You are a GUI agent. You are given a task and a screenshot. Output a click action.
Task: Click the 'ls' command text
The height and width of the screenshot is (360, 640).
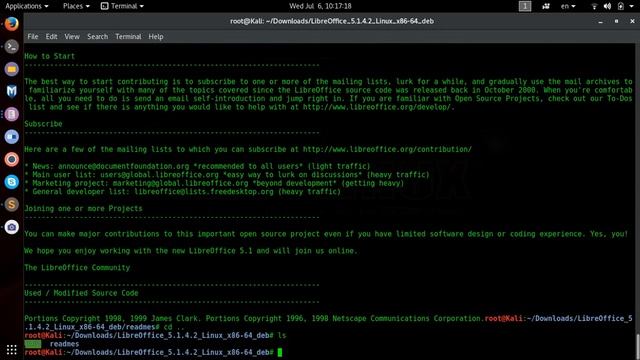point(282,336)
